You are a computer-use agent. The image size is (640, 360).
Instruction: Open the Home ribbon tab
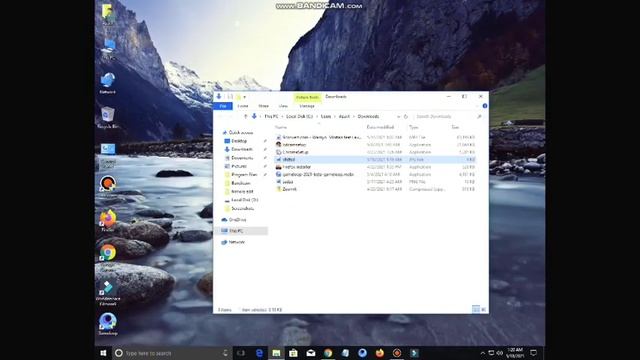pos(243,106)
